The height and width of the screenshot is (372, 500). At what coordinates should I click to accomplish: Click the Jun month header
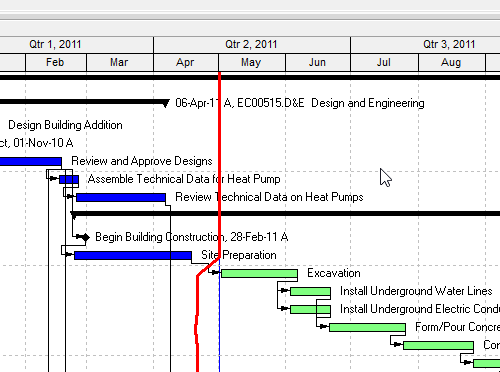click(318, 62)
